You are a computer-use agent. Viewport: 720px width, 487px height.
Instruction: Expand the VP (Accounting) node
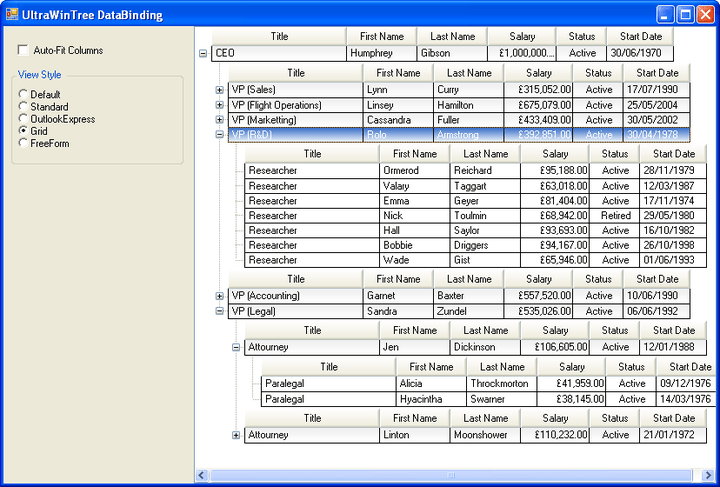pyautogui.click(x=219, y=296)
